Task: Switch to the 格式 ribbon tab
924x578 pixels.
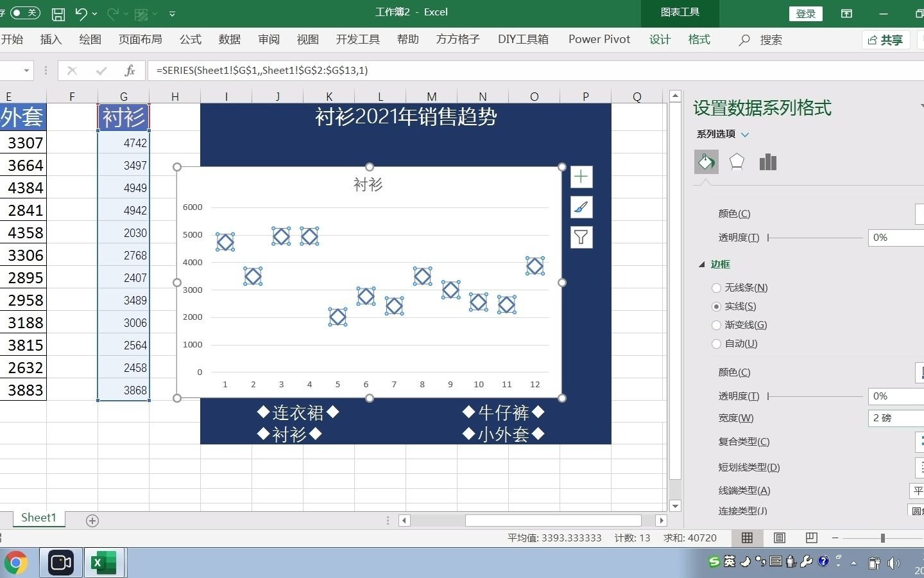Action: 699,39
